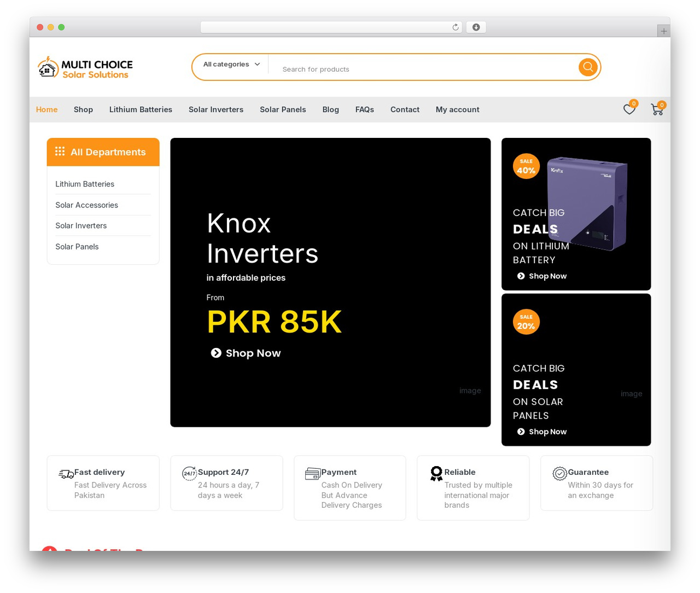Open Solar Inverters in the navigation bar

(x=216, y=109)
